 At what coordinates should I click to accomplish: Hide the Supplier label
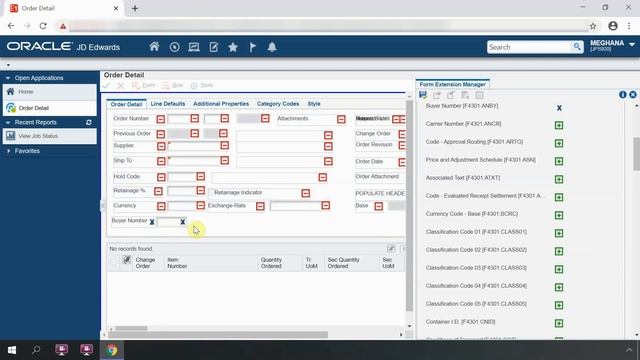[161, 146]
